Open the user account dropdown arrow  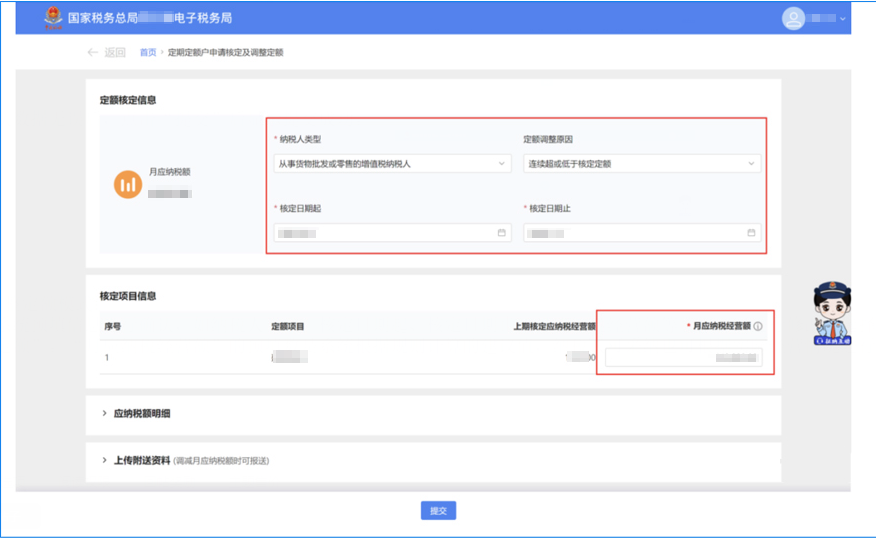pyautogui.click(x=843, y=19)
